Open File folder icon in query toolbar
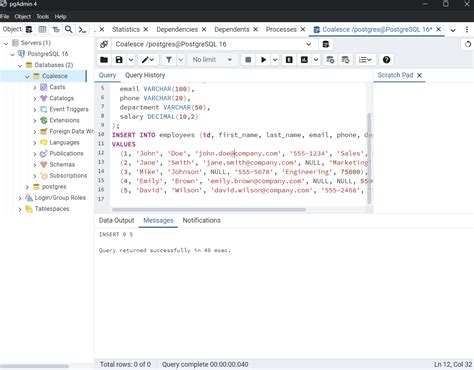This screenshot has width=474, height=370. (x=104, y=60)
